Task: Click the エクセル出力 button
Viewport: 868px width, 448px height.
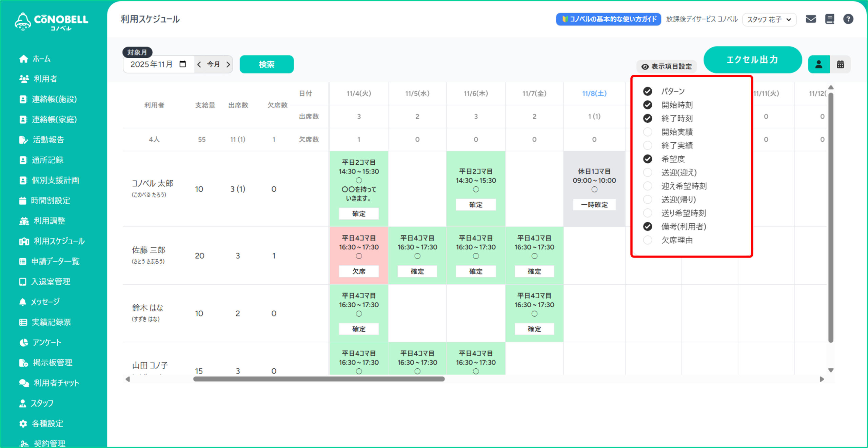Action: 752,60
